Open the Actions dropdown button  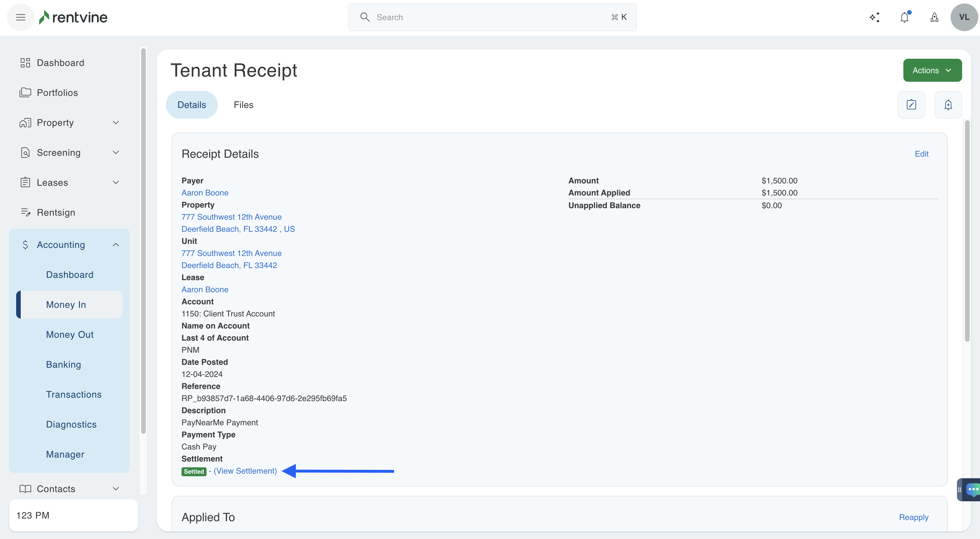(932, 70)
